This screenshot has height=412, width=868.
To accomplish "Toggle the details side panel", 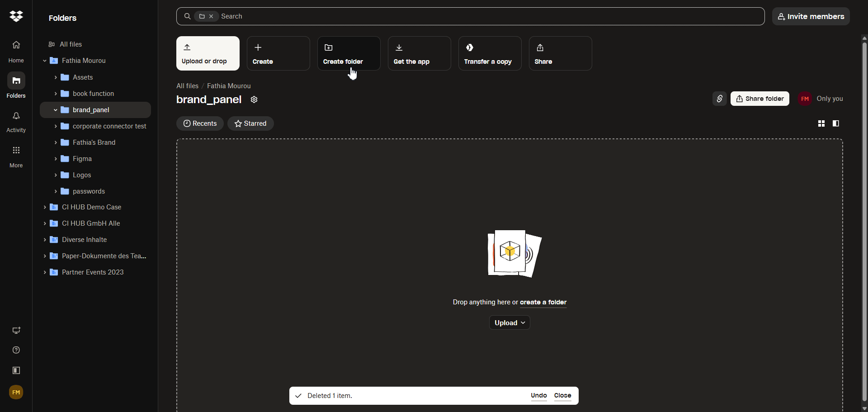I will coord(836,123).
